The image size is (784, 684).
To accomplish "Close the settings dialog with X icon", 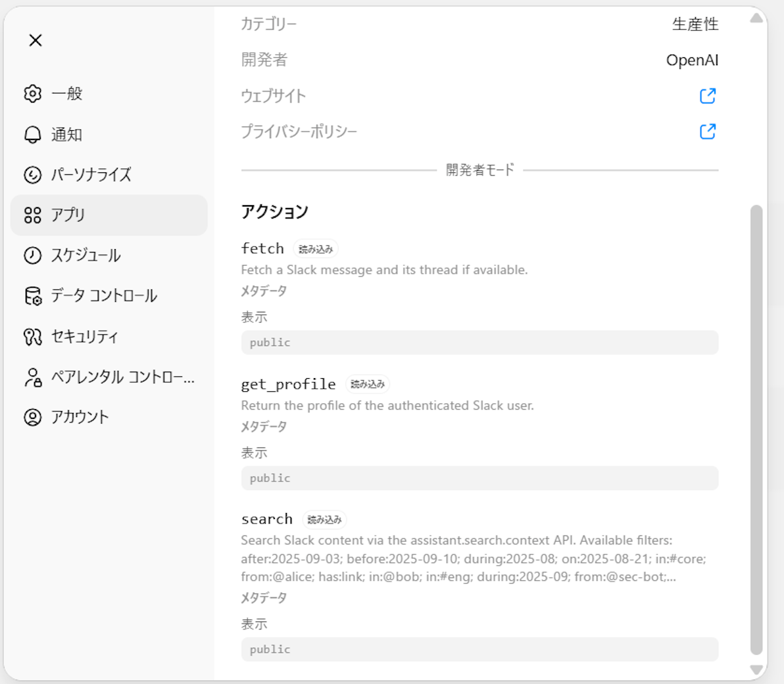I will [x=36, y=40].
